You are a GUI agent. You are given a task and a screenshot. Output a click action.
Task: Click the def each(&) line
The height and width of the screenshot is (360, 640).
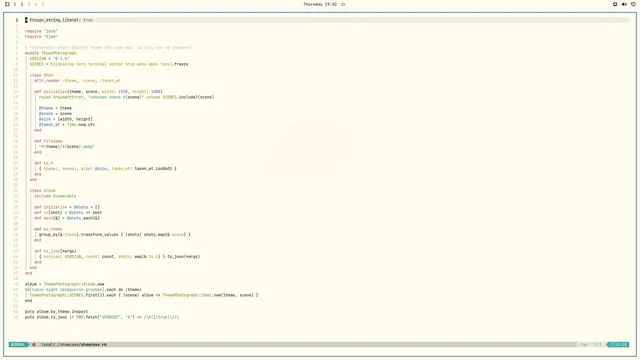coord(67,218)
